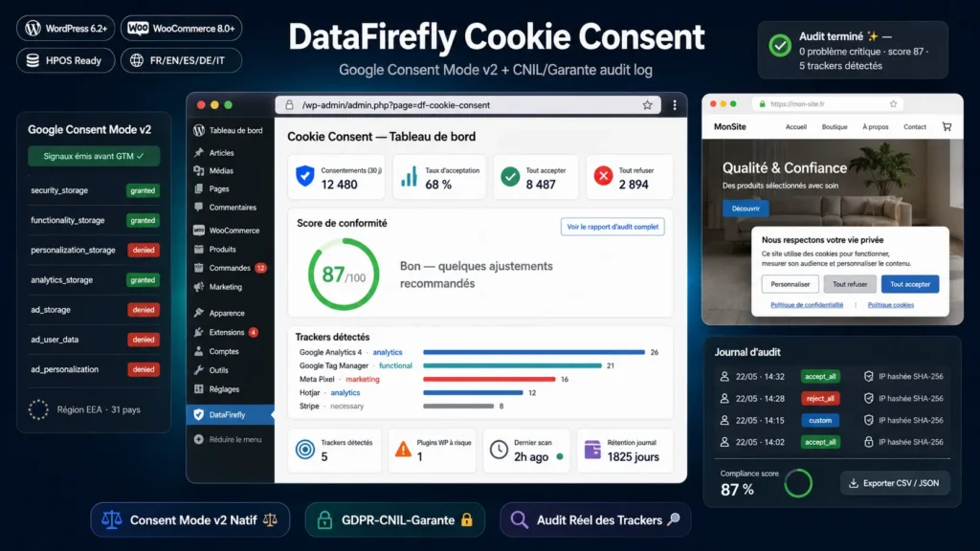The image size is (980, 551).
Task: Click the Découvrir button on MonSite
Action: [746, 209]
